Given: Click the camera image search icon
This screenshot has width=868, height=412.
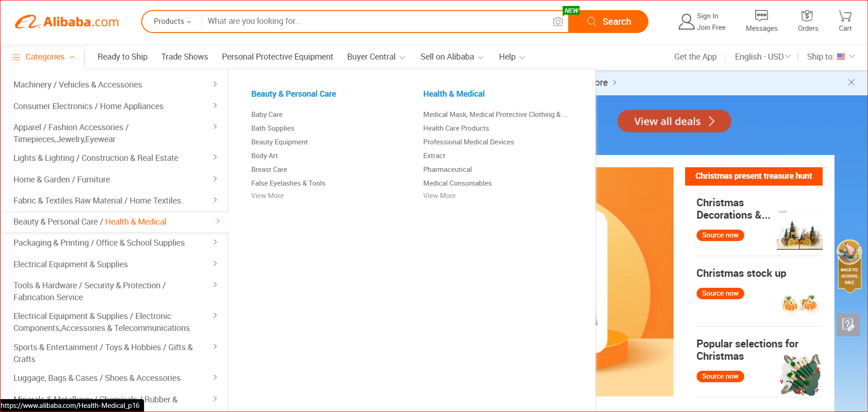Looking at the screenshot, I should [x=558, y=22].
